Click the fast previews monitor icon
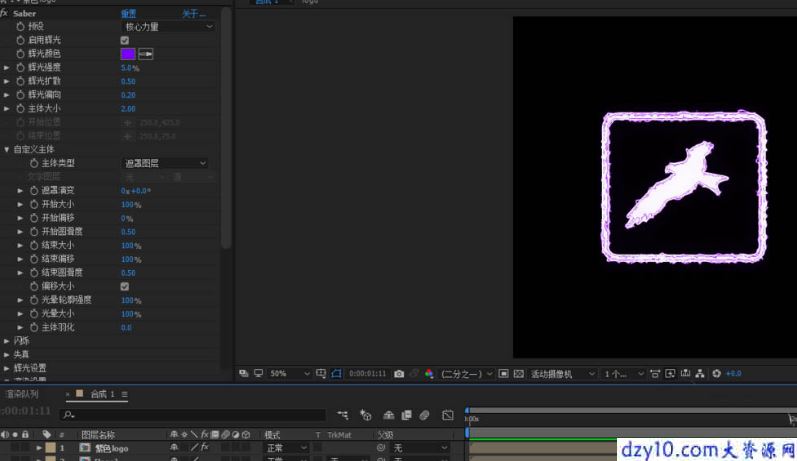Image resolution: width=797 pixels, height=461 pixels. (x=670, y=374)
